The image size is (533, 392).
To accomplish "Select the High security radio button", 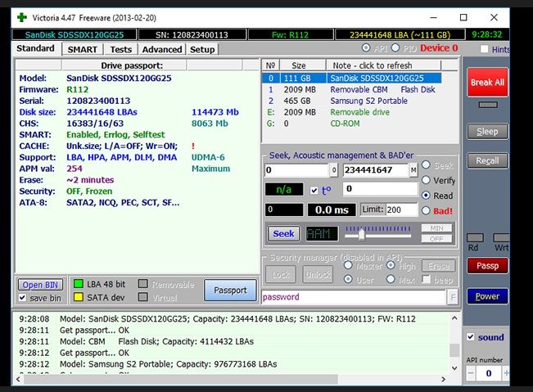I will (391, 265).
